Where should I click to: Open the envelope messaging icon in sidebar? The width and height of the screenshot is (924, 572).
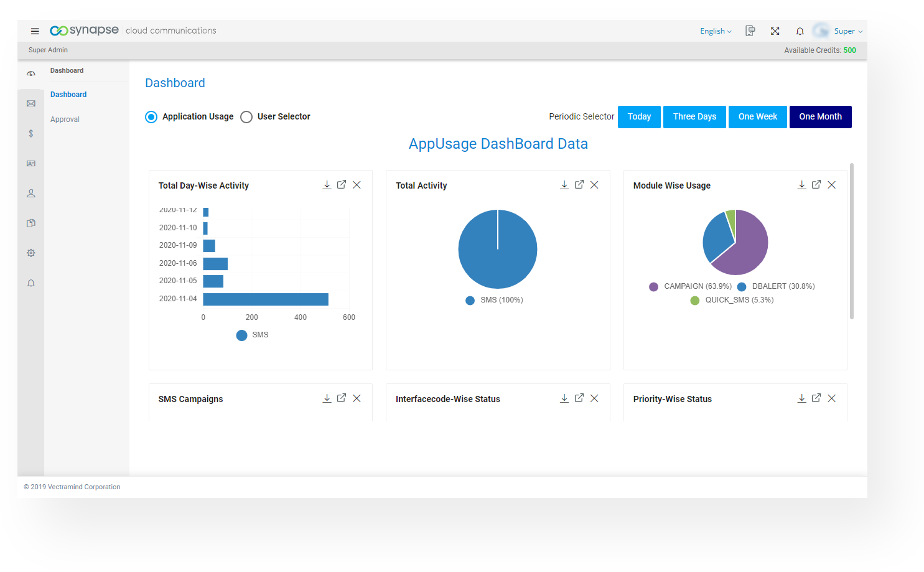(x=31, y=103)
